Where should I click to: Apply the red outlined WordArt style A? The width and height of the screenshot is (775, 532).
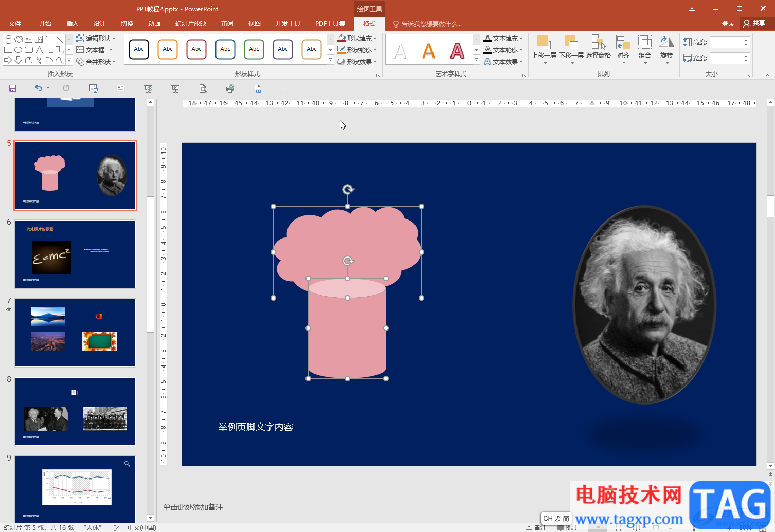click(457, 51)
